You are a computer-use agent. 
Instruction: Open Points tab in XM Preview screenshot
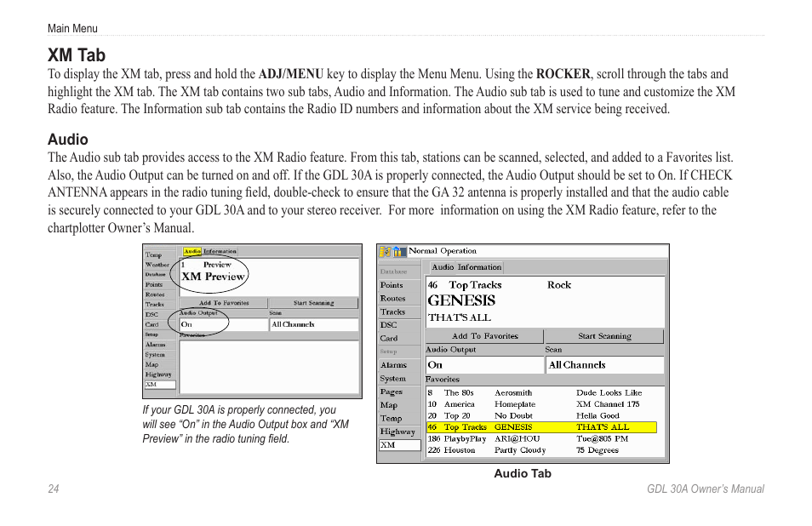[x=159, y=284]
